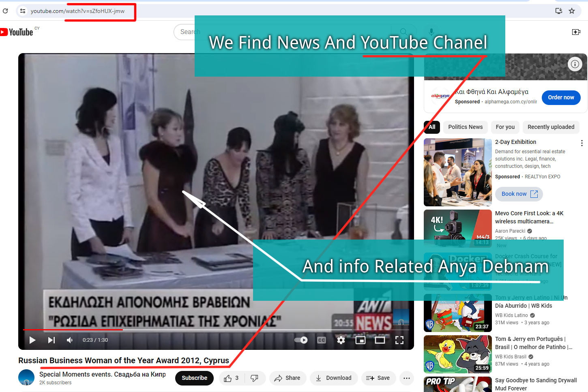Open video settings gear
The width and height of the screenshot is (588, 392).
(x=341, y=340)
